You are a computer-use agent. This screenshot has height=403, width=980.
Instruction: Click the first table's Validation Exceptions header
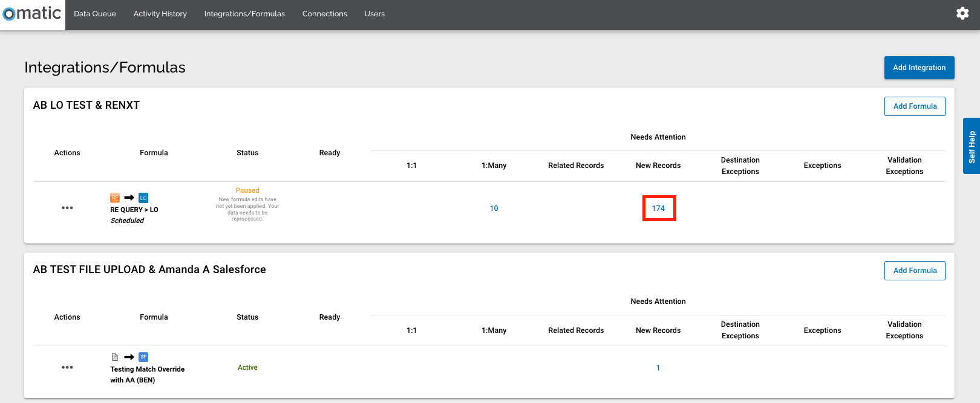tap(904, 166)
